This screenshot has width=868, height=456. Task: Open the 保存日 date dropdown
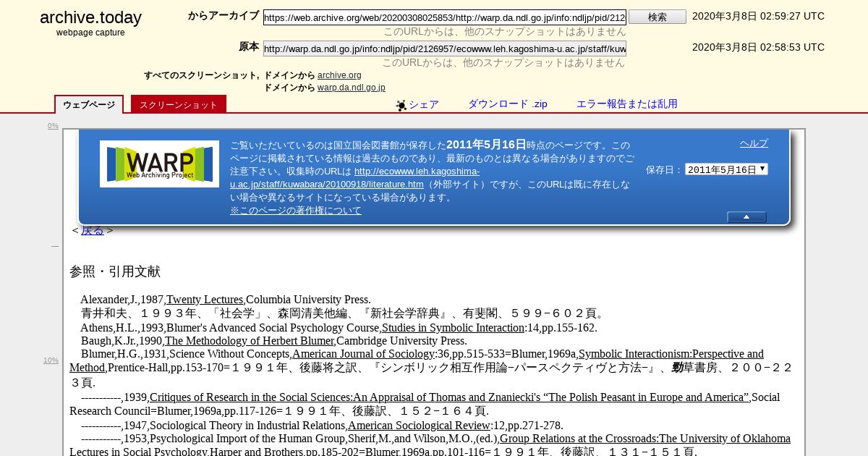(x=726, y=169)
